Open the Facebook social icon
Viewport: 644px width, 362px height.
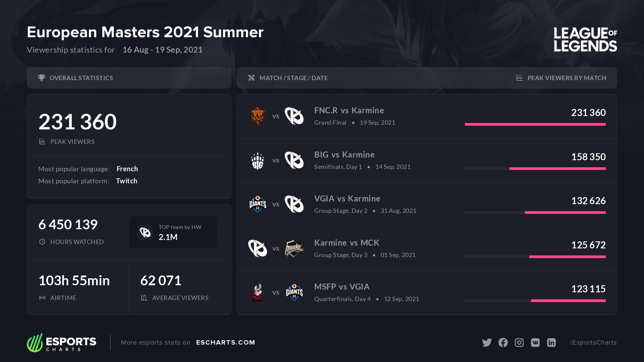(503, 342)
